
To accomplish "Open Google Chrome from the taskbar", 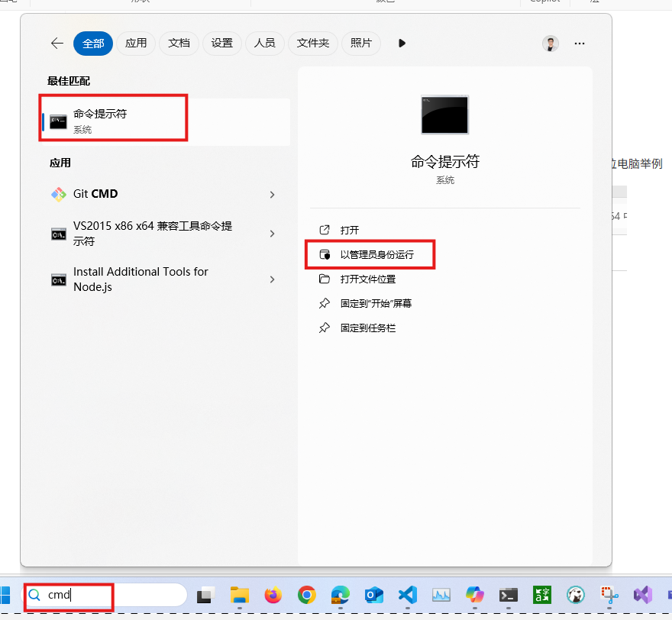I will pyautogui.click(x=307, y=595).
